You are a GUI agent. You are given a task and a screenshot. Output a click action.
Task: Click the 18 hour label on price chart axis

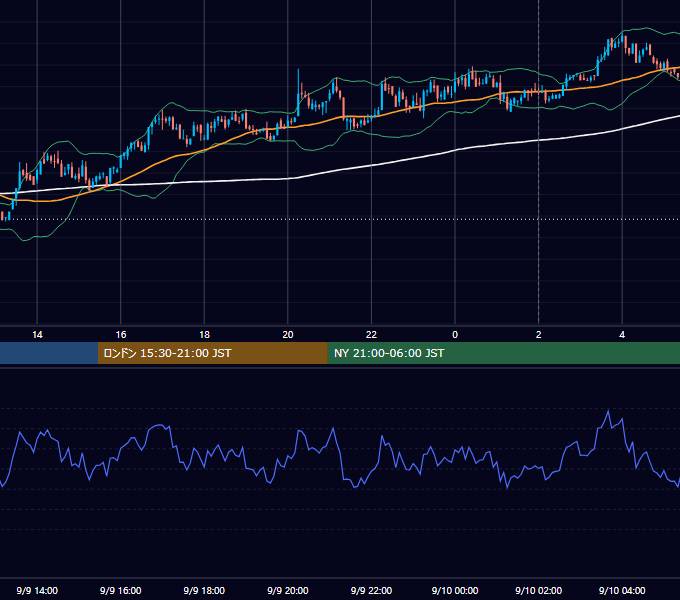point(204,335)
